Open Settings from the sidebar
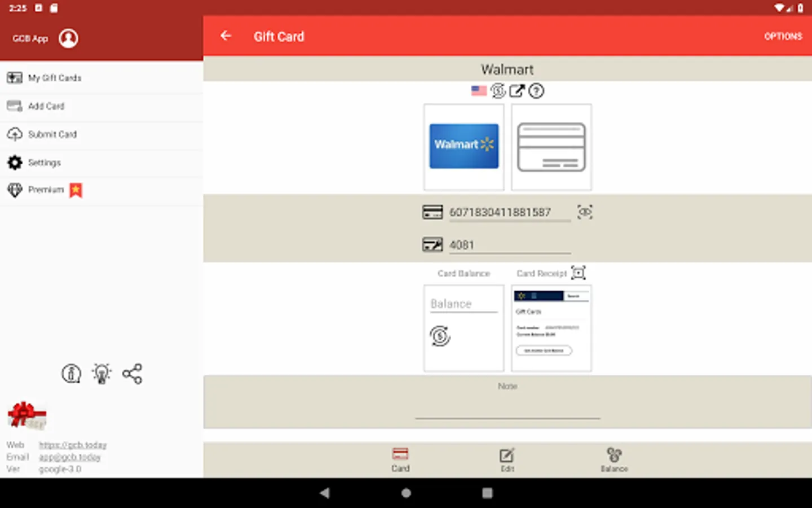Image resolution: width=812 pixels, height=508 pixels. click(101, 163)
